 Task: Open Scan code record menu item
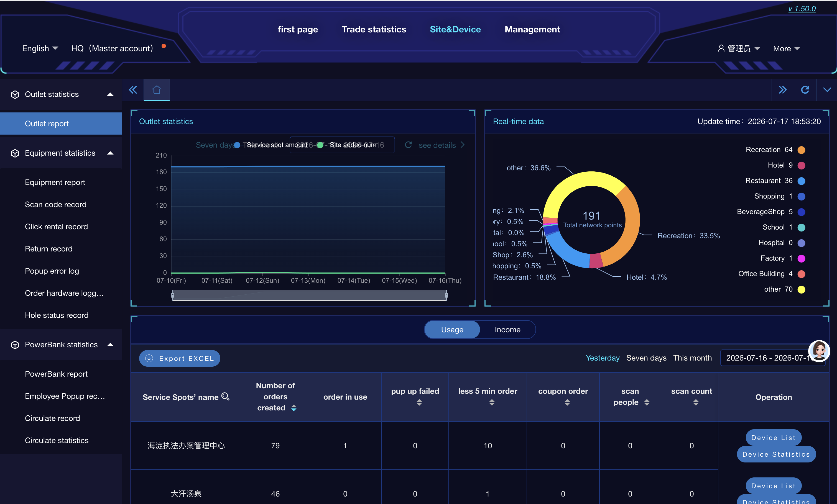coord(56,204)
